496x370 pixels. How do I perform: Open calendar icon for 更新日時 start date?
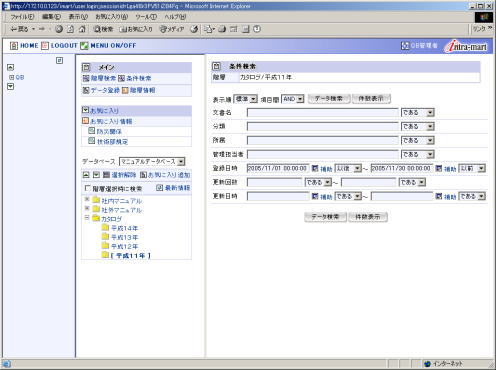tap(315, 196)
